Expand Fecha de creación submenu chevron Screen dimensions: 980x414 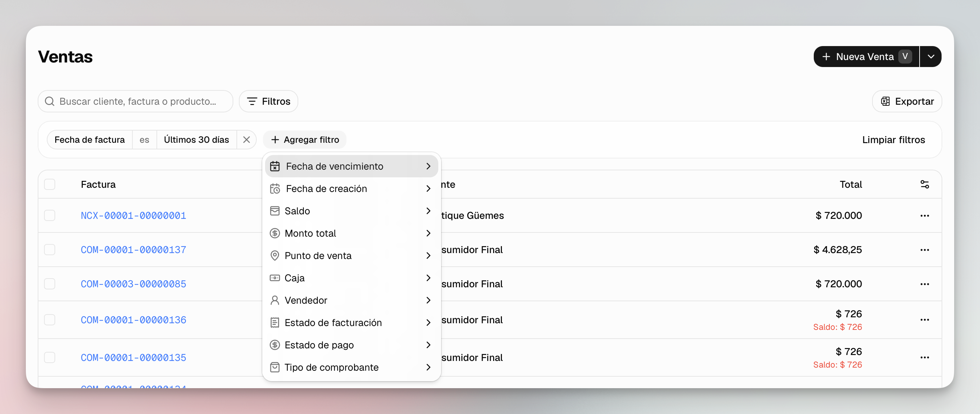click(429, 188)
